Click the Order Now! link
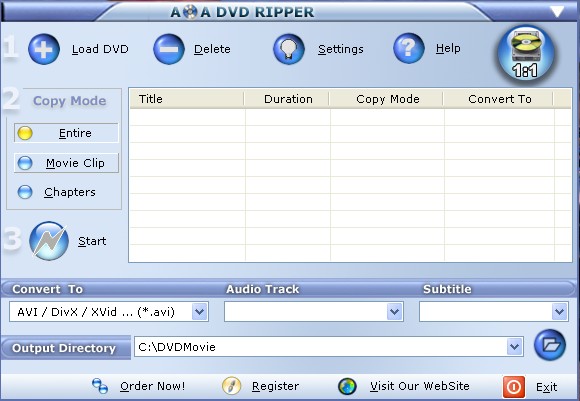 coord(152,386)
